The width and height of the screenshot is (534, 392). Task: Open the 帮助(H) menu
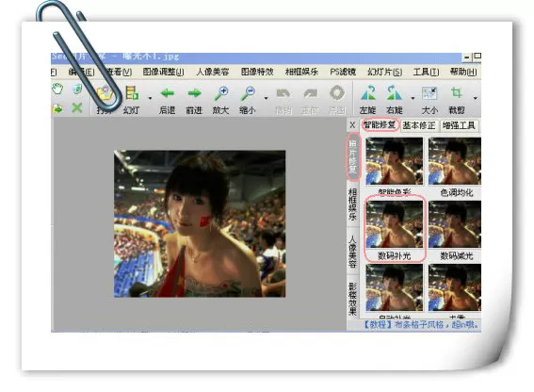[463, 72]
